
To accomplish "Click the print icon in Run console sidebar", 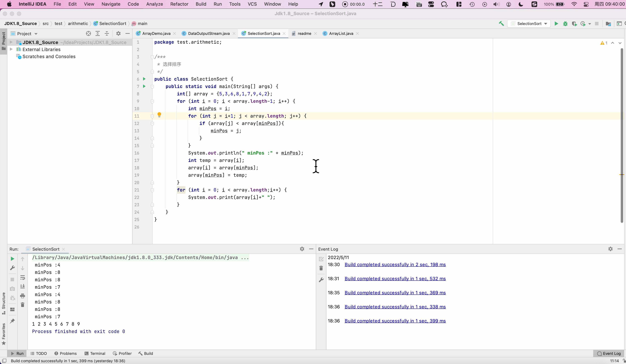I will (x=23, y=296).
